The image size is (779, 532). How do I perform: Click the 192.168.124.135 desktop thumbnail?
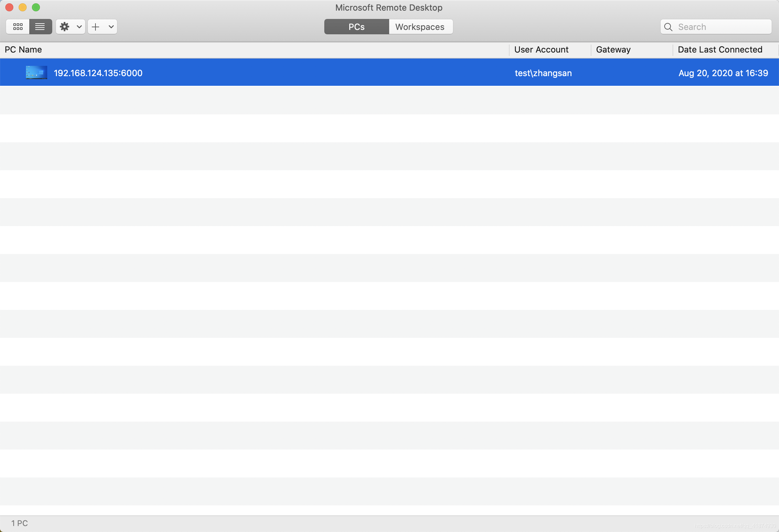36,72
